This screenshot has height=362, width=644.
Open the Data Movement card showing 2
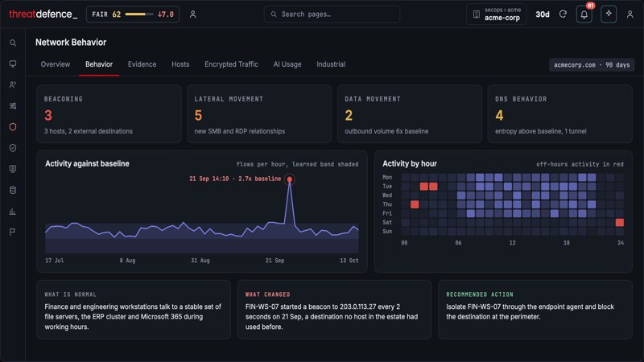click(410, 114)
